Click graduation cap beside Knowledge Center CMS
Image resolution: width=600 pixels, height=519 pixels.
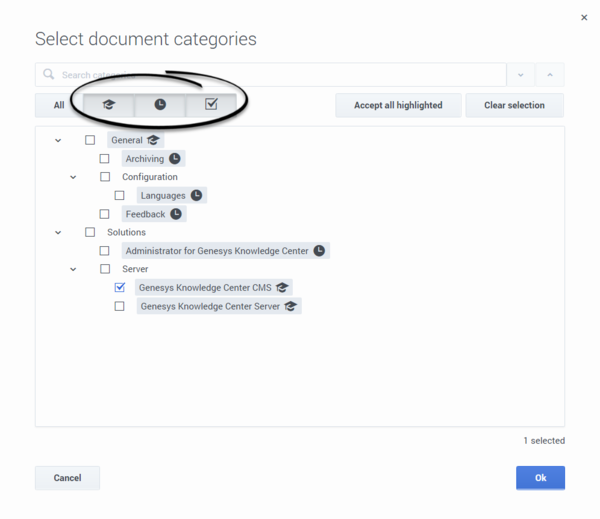coord(282,287)
